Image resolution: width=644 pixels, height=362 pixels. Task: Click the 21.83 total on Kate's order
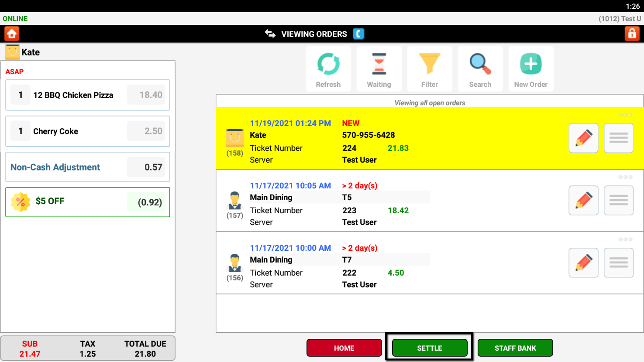click(x=398, y=148)
